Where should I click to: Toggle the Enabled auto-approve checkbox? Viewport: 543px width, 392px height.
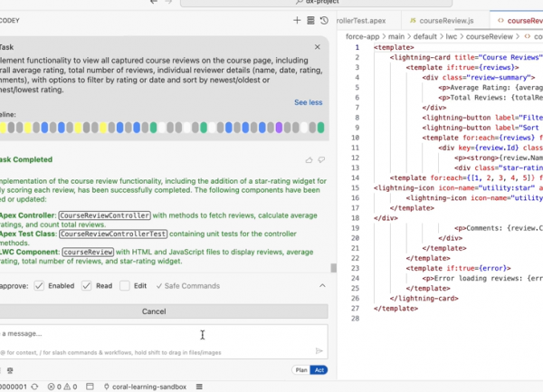39,286
